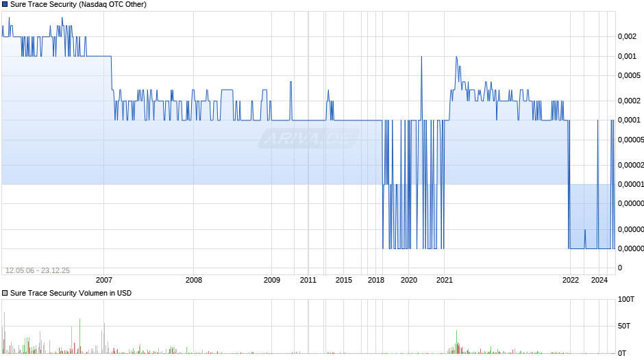Click the 2008 x-axis label
This screenshot has height=360, width=644.
(194, 280)
